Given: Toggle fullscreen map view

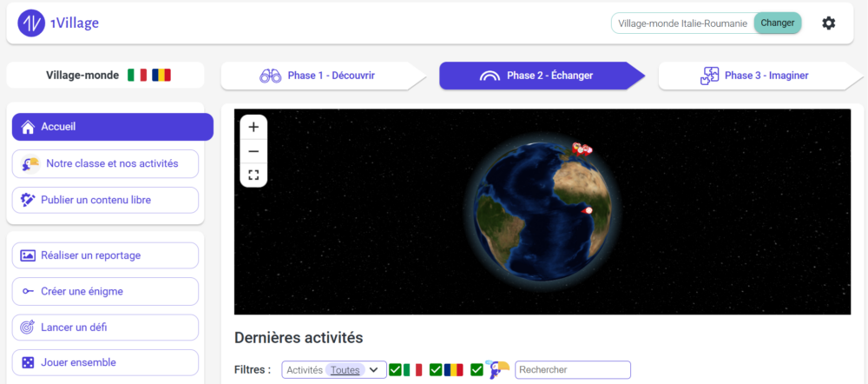Looking at the screenshot, I should tap(253, 175).
